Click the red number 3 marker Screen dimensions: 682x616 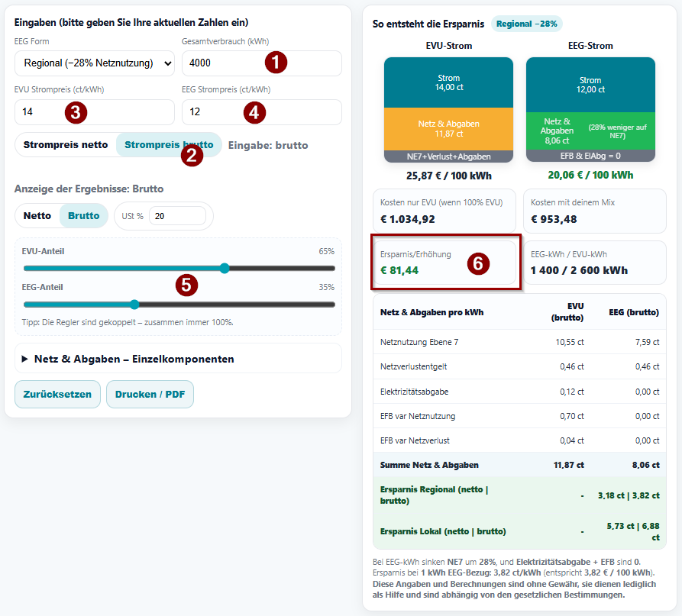coord(76,112)
